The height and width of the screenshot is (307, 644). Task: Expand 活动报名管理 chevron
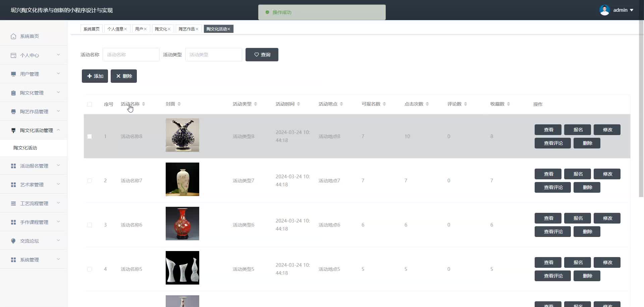click(58, 165)
